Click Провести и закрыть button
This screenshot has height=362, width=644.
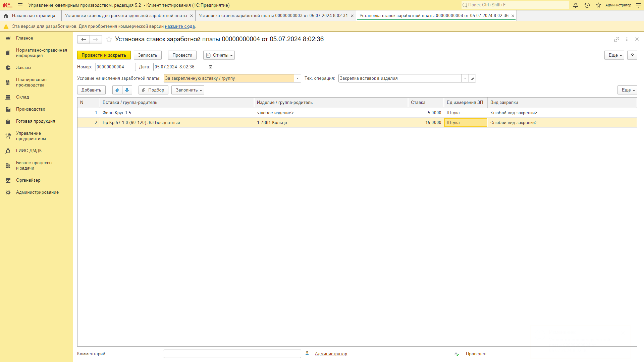[104, 55]
